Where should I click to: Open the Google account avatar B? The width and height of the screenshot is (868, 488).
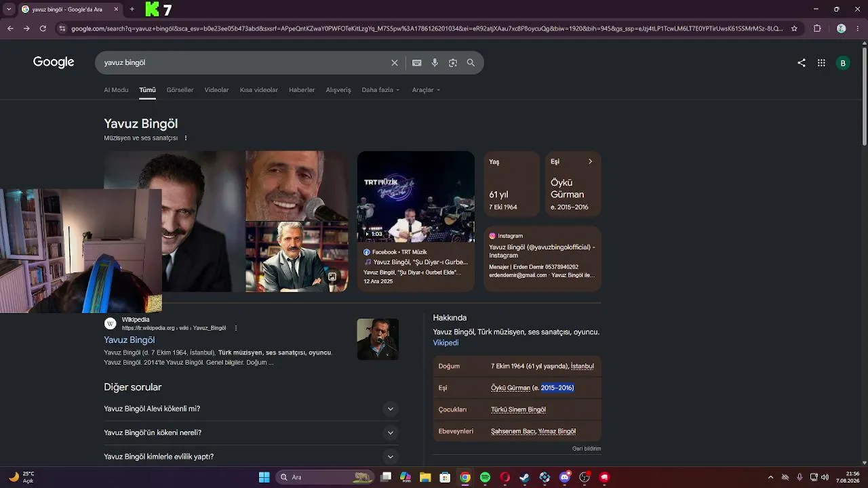(843, 63)
